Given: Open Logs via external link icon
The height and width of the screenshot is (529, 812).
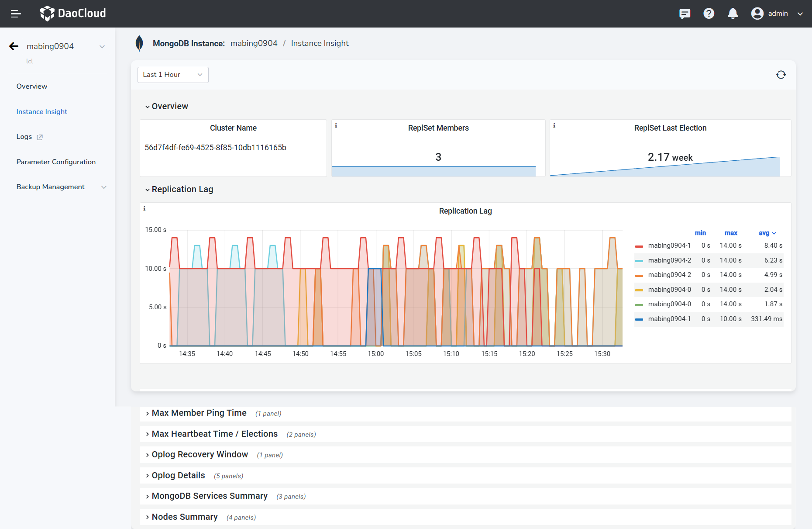Looking at the screenshot, I should (39, 137).
